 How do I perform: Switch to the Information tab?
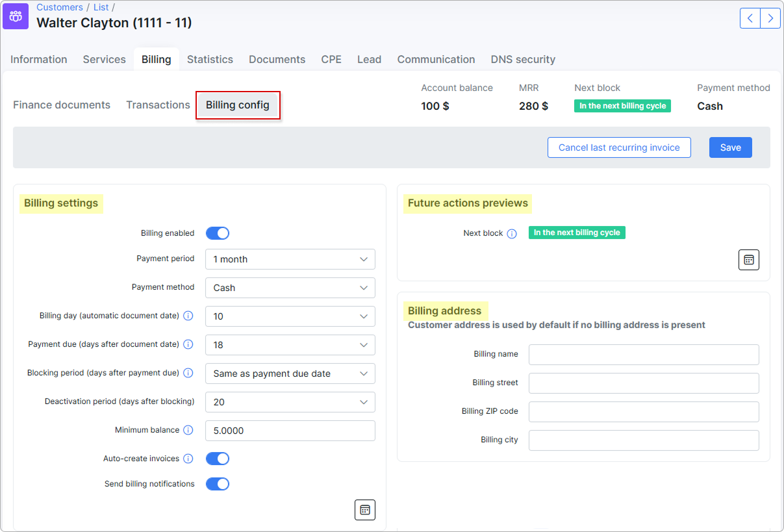coord(39,59)
